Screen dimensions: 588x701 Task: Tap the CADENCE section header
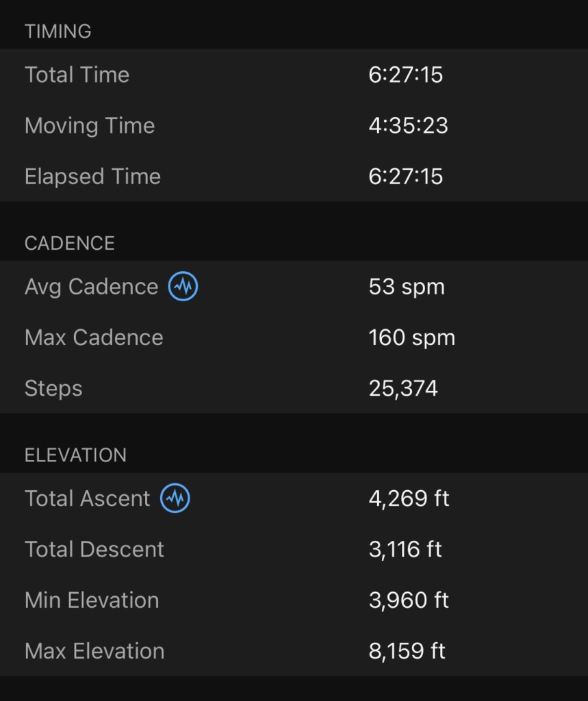[69, 244]
